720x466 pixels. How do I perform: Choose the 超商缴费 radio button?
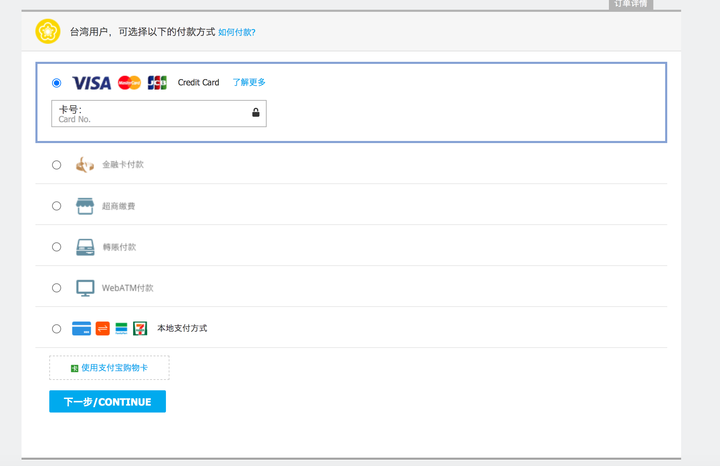click(56, 206)
